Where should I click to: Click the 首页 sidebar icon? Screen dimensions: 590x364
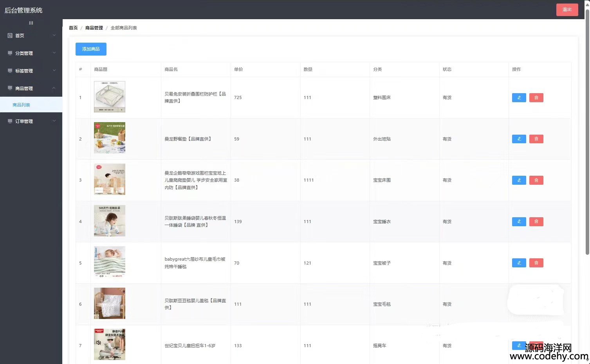pyautogui.click(x=10, y=36)
